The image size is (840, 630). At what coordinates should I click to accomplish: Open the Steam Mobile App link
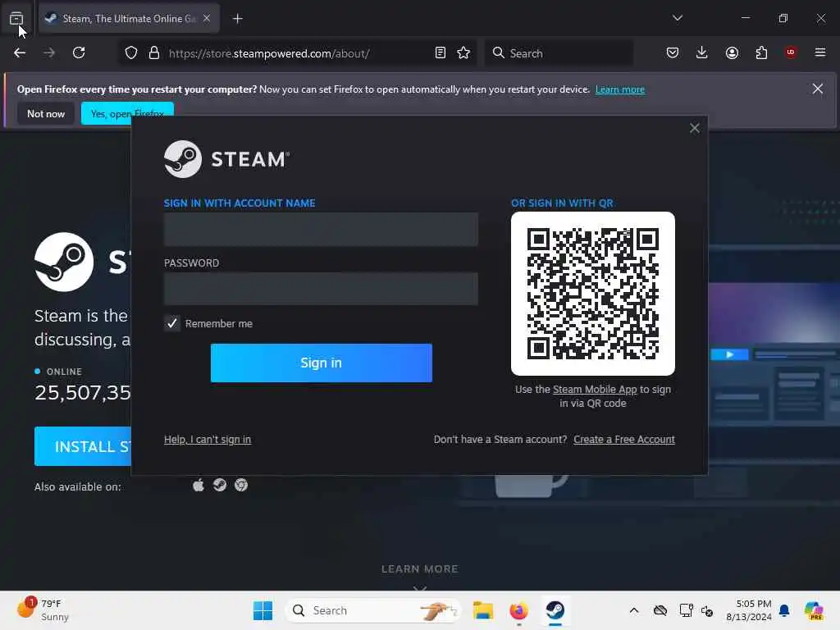point(595,390)
